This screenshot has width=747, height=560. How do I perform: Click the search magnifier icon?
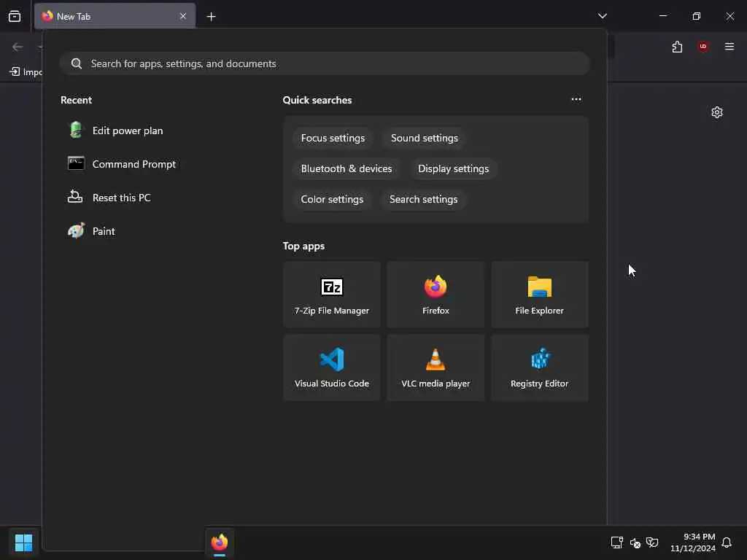(76, 63)
